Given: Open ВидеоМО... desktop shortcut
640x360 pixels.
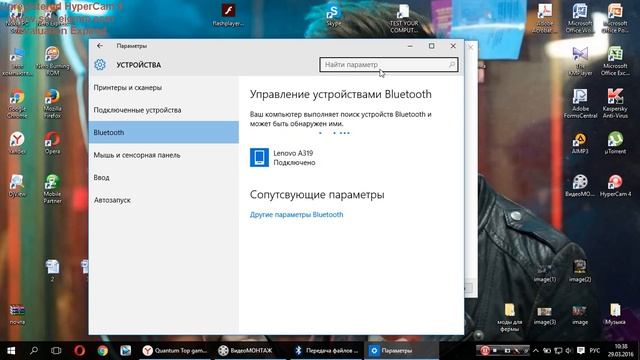Looking at the screenshot, I should [580, 186].
